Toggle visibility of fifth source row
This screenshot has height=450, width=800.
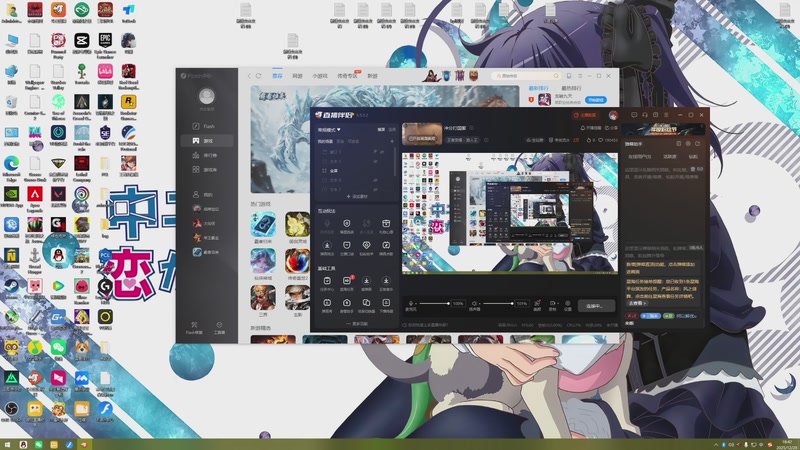point(375,189)
